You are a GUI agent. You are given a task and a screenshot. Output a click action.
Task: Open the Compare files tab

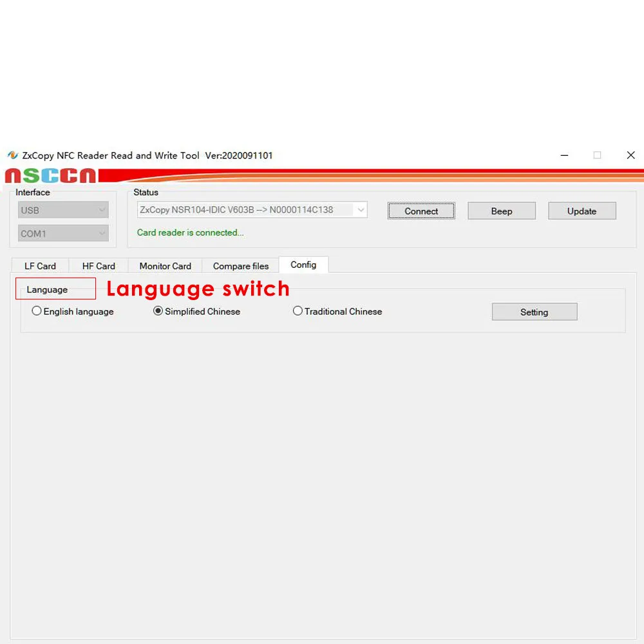click(241, 266)
